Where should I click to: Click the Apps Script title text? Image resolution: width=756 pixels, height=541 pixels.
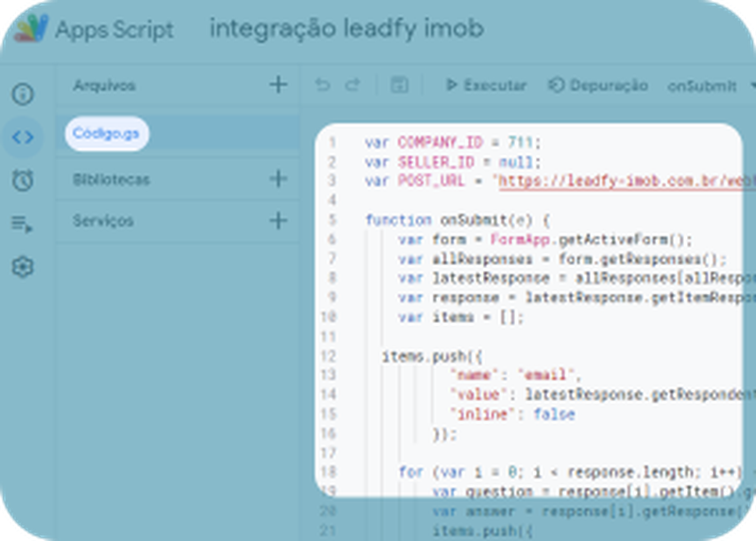point(114,30)
